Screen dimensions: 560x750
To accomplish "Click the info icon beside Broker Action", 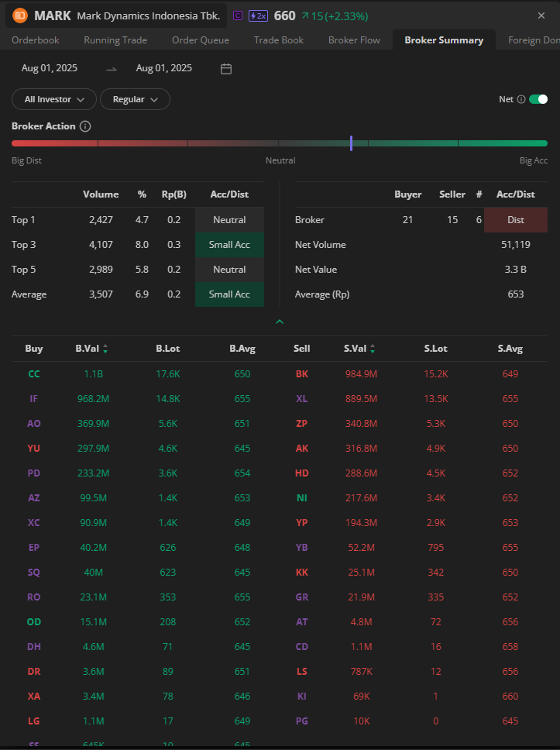I will [x=85, y=126].
